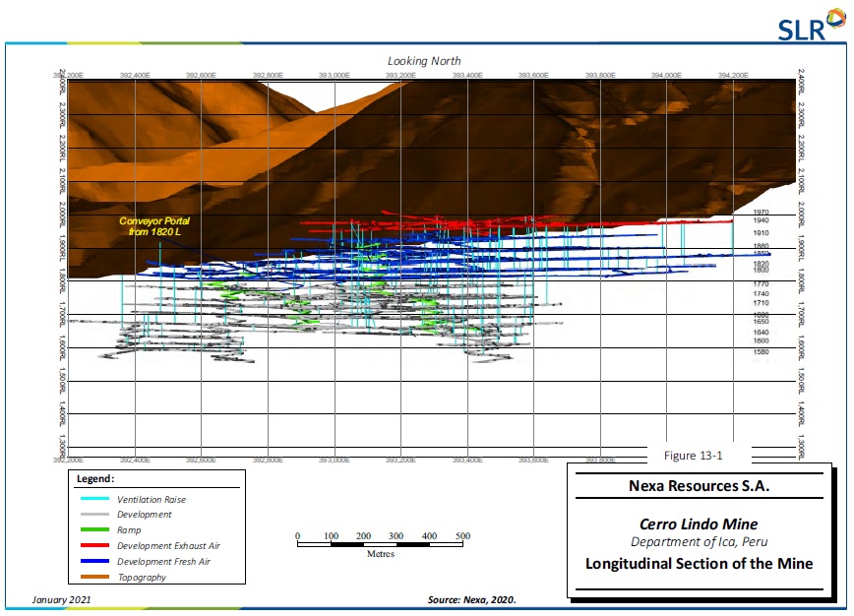Select the 'Ventilation Raise' legend label
This screenshot has width=854, height=616.
(x=152, y=500)
